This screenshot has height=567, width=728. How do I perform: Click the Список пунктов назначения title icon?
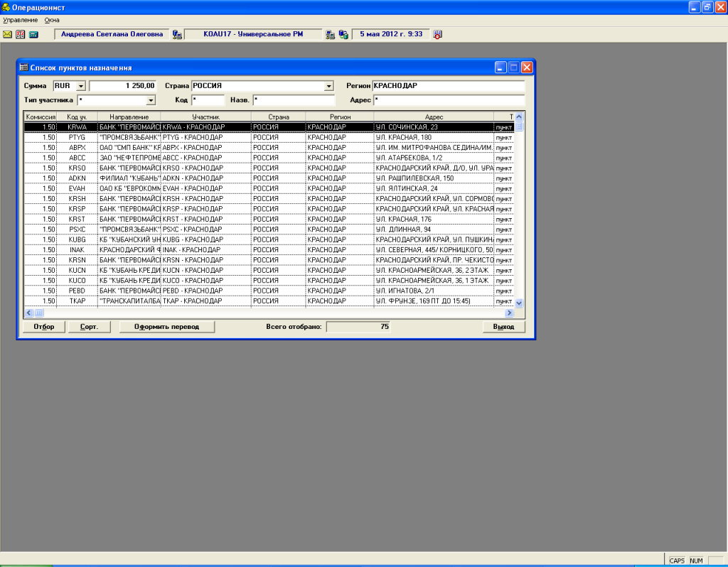[23, 67]
